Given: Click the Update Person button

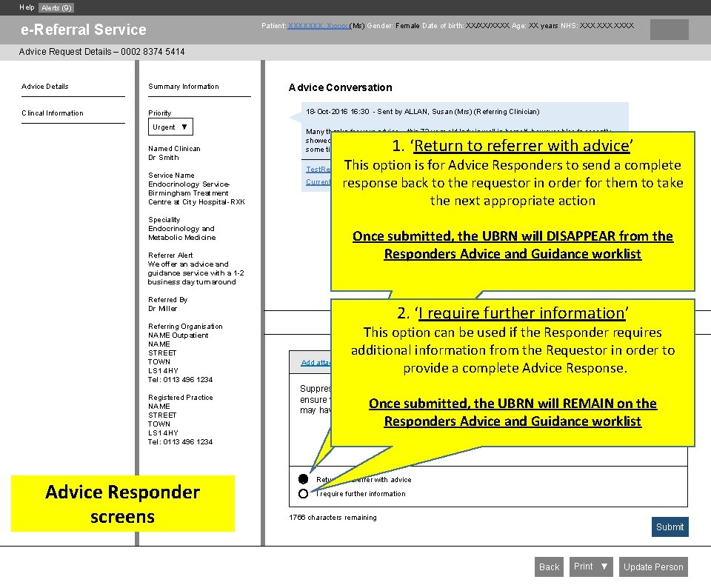Looking at the screenshot, I should 653,567.
